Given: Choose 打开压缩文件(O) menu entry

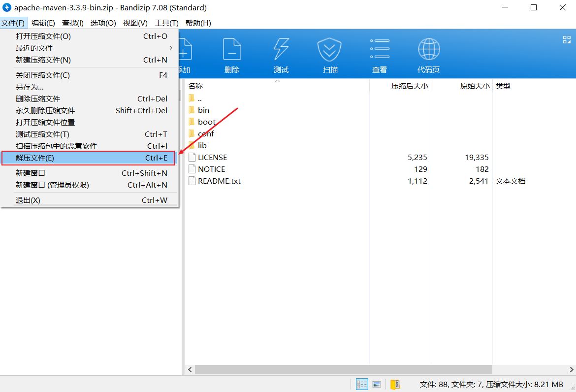Looking at the screenshot, I should (89, 36).
